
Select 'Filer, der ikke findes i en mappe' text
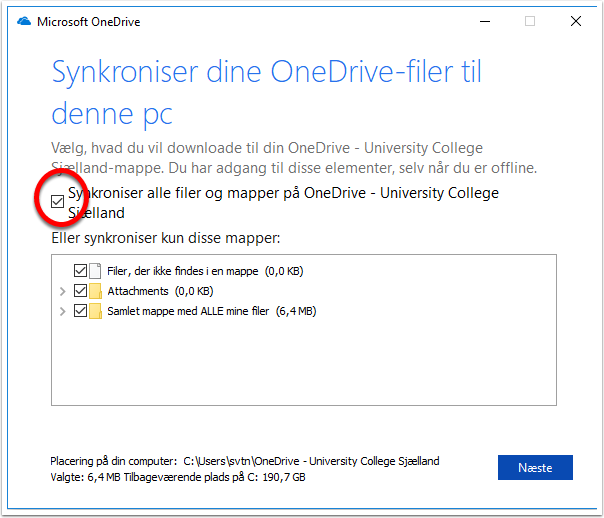click(183, 271)
